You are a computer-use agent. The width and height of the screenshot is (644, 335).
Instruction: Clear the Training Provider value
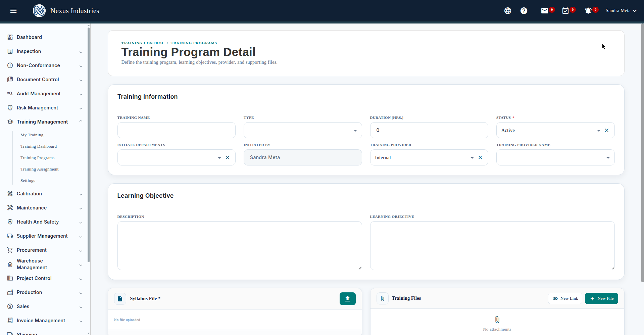480,157
